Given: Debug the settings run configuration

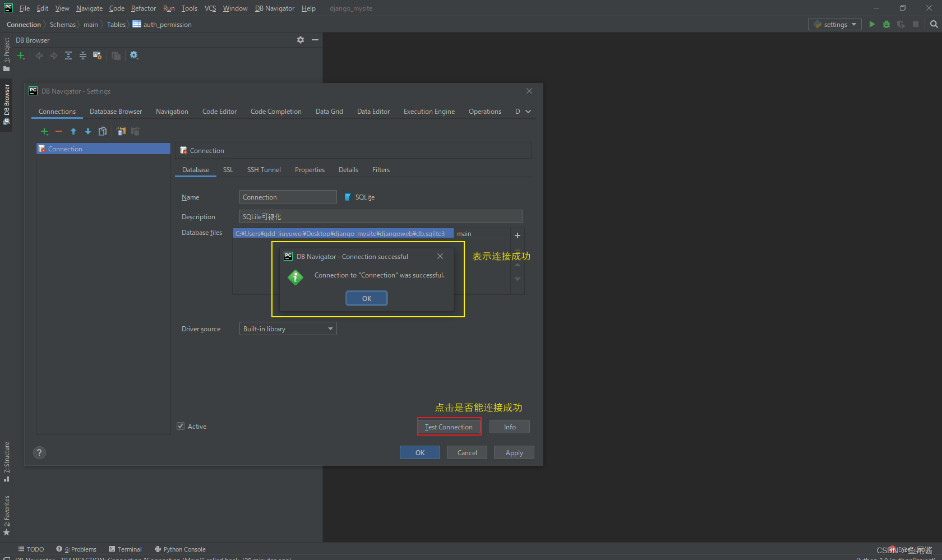Looking at the screenshot, I should pyautogui.click(x=886, y=24).
